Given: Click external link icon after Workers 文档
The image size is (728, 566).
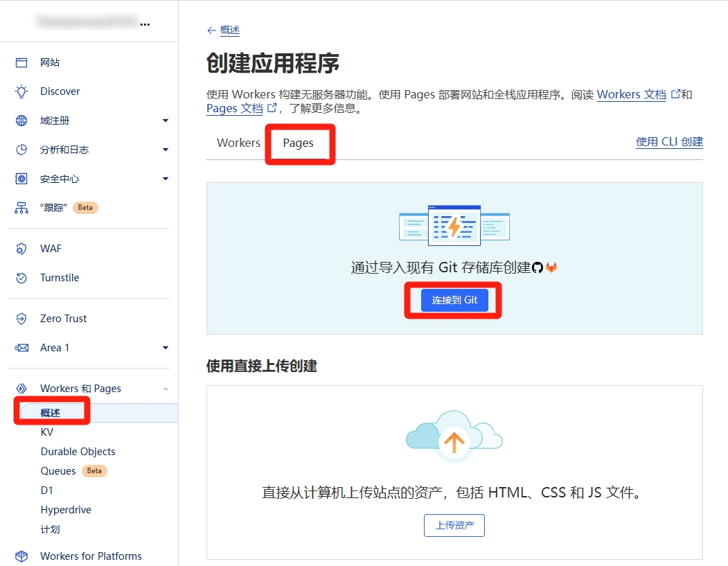Looking at the screenshot, I should [x=675, y=94].
